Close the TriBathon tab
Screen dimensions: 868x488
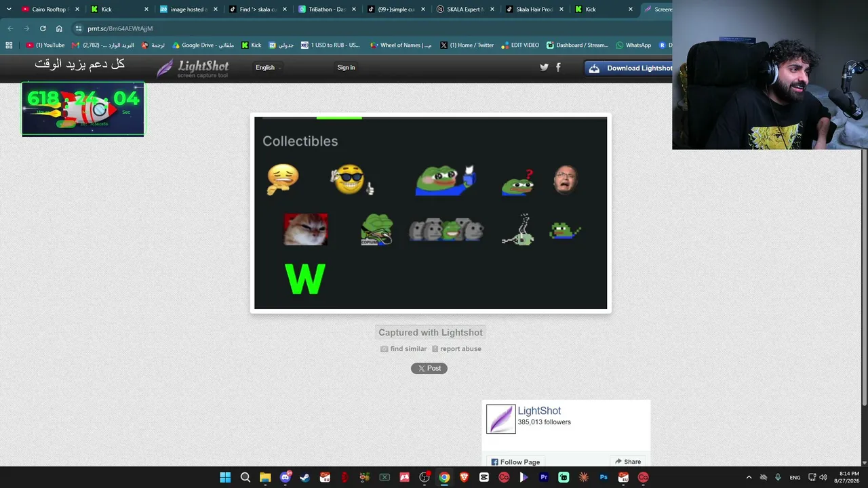(x=354, y=9)
